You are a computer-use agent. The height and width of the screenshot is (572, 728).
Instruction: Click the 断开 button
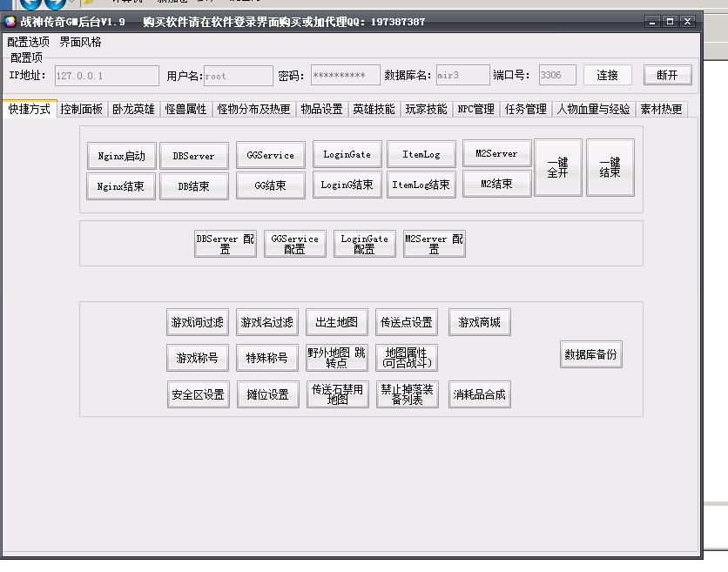[x=667, y=76]
